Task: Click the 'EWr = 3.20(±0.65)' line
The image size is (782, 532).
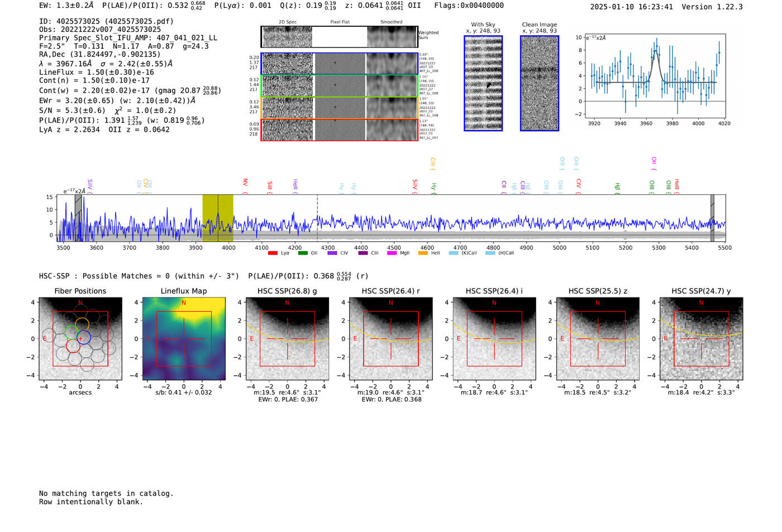Action: [x=77, y=101]
